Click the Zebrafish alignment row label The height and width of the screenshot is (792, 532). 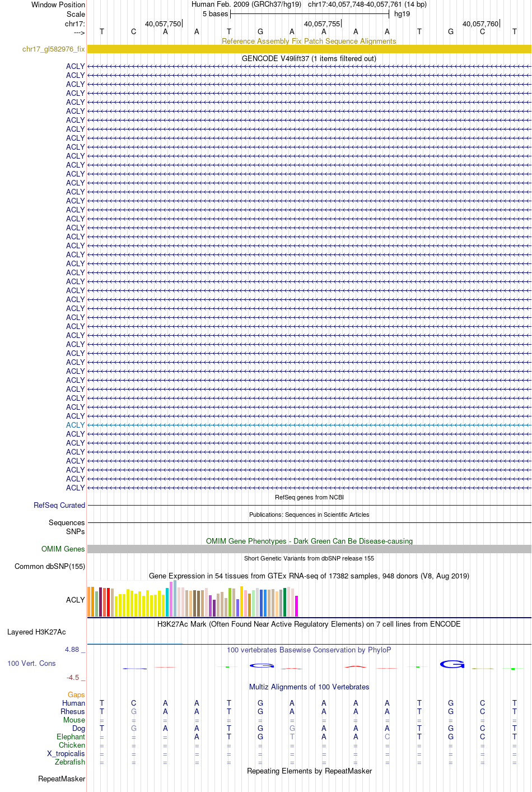(70, 762)
